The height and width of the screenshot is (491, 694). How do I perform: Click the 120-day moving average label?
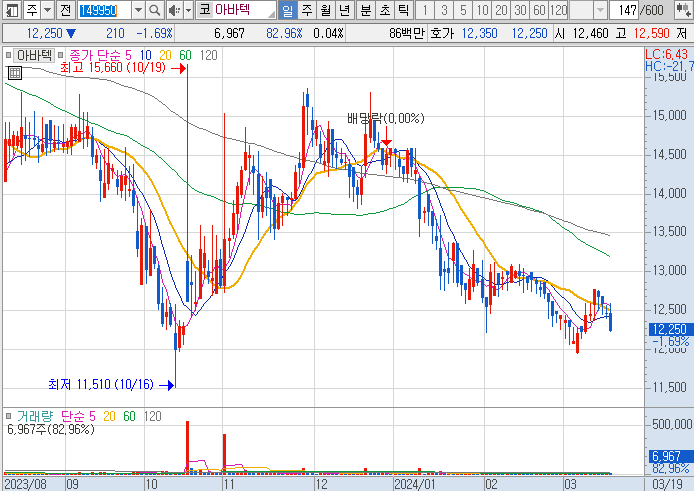point(208,55)
